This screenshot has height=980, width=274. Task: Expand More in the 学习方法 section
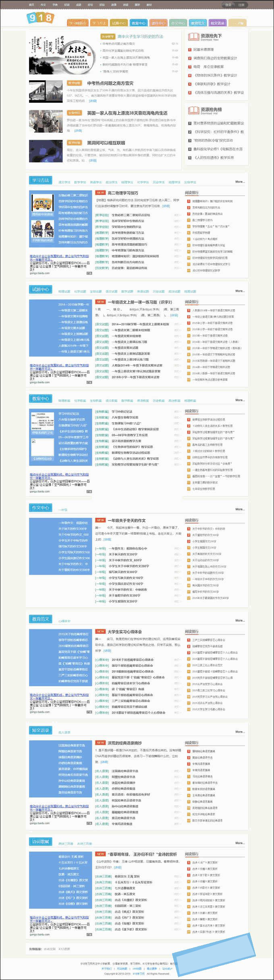coord(240,182)
